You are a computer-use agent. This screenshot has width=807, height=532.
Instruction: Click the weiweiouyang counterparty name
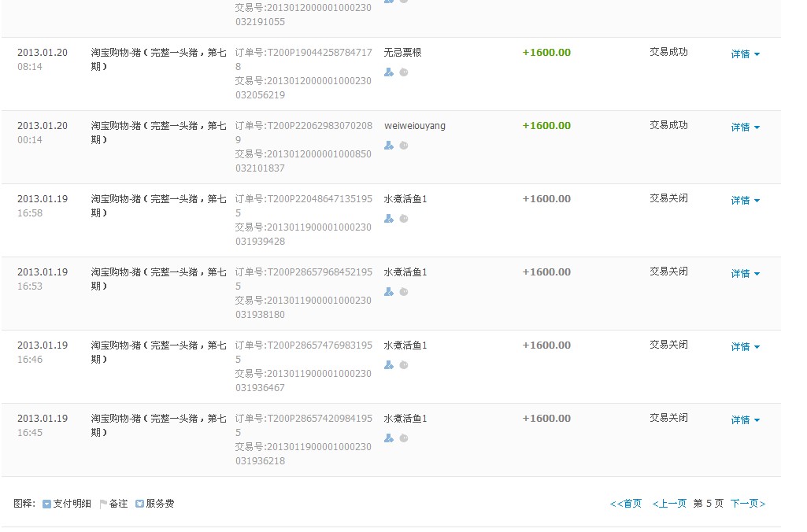(x=415, y=126)
